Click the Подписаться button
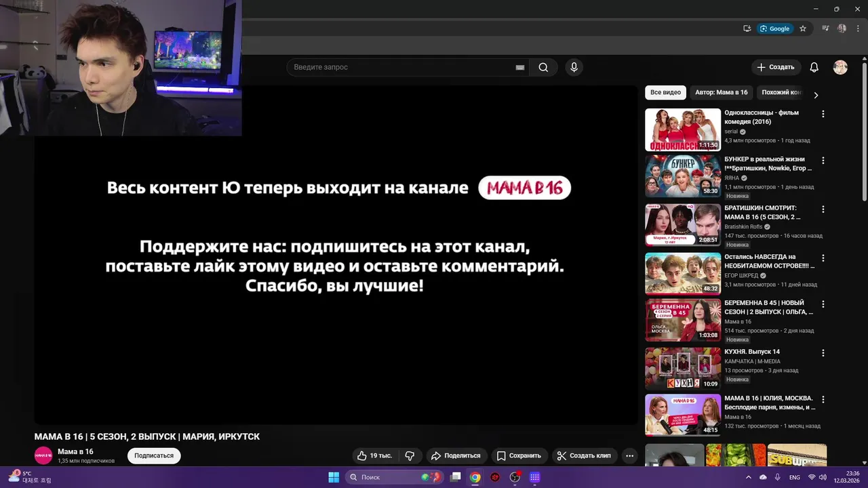The width and height of the screenshot is (868, 488). tap(154, 455)
